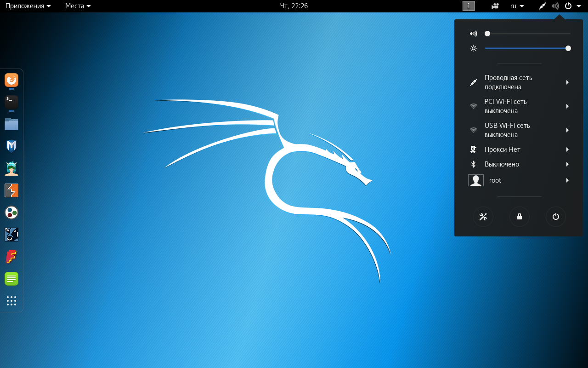Adjust the brightness slider

coord(528,48)
